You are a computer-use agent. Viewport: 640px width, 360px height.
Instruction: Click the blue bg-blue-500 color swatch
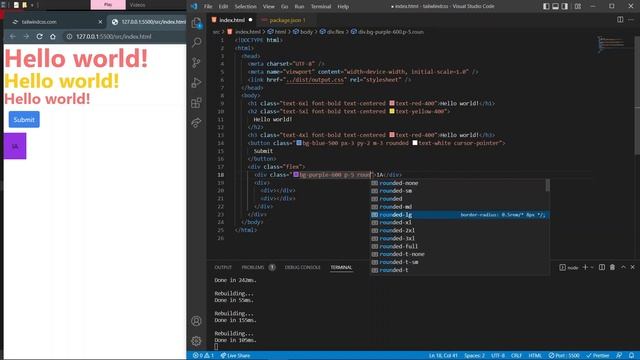click(x=299, y=143)
